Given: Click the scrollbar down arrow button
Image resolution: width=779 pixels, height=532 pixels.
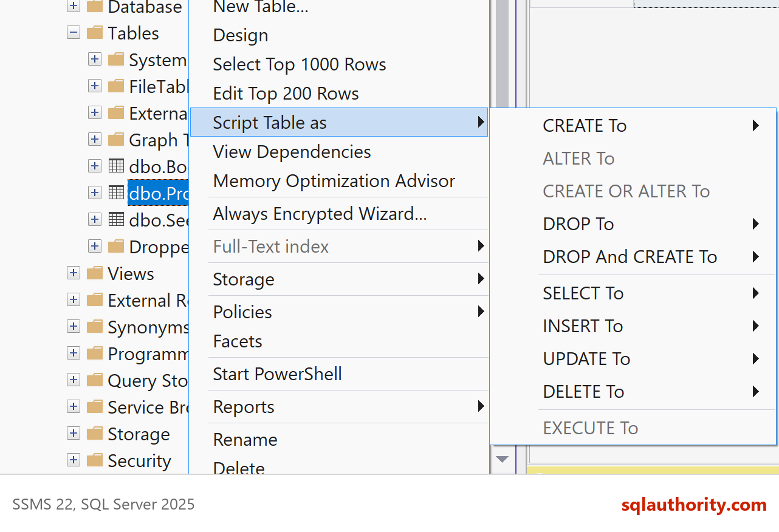Looking at the screenshot, I should click(x=502, y=459).
